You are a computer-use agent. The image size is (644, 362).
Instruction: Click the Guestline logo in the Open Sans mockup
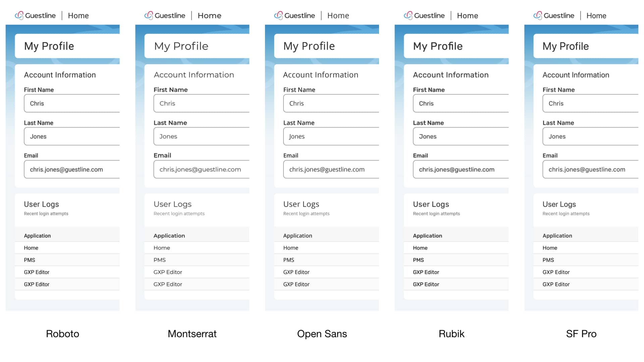294,15
